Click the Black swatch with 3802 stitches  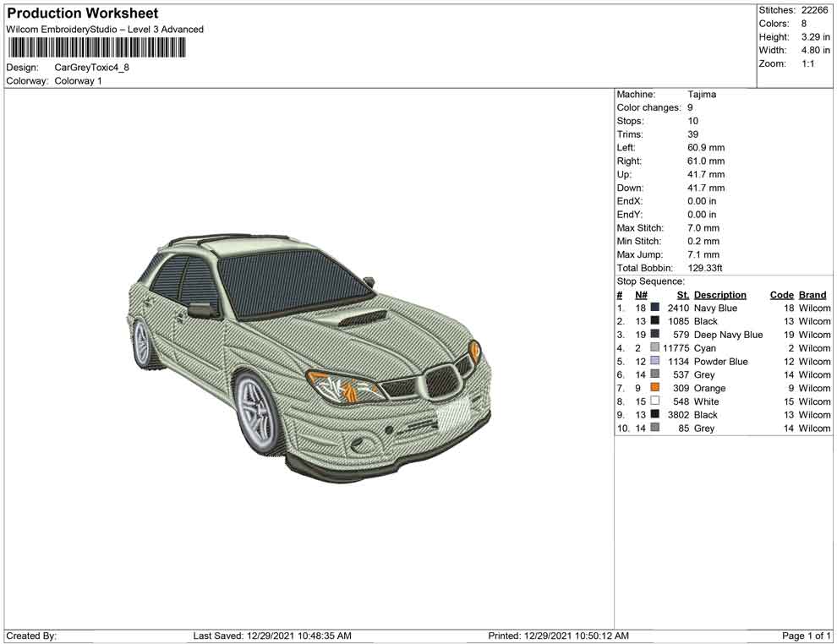click(x=655, y=415)
